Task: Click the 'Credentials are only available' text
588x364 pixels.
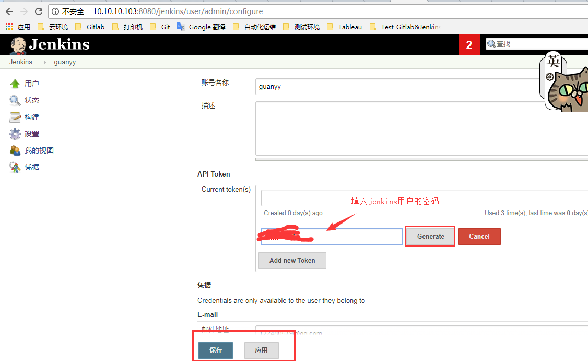Action: pos(281,301)
